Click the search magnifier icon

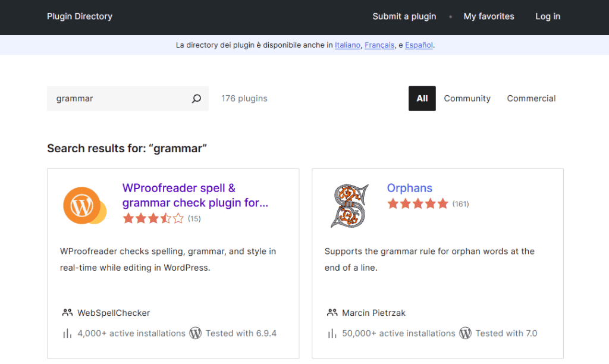[196, 99]
